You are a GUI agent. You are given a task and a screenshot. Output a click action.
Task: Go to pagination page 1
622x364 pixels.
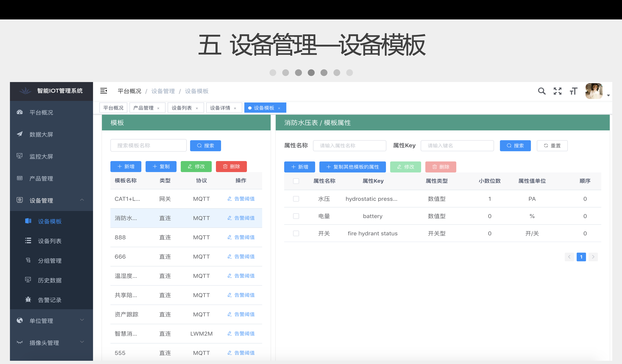tap(581, 257)
